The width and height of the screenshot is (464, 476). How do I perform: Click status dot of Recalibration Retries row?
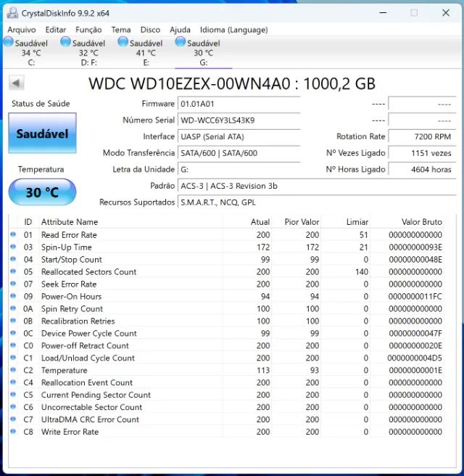[13, 321]
